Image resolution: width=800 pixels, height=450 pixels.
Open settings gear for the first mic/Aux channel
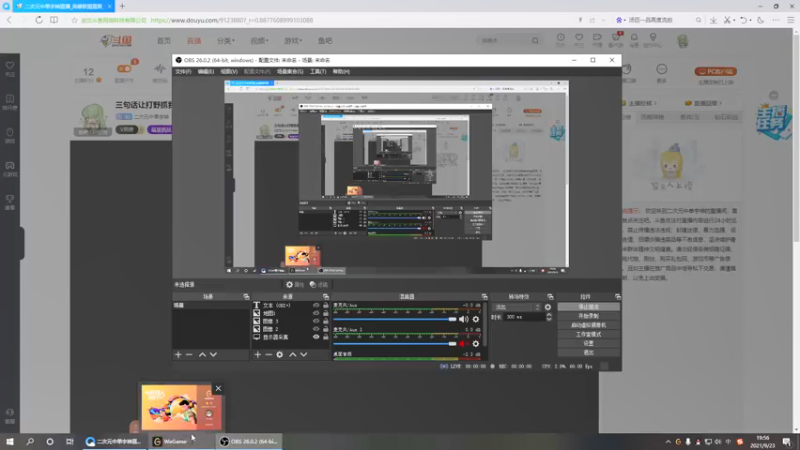pyautogui.click(x=476, y=319)
